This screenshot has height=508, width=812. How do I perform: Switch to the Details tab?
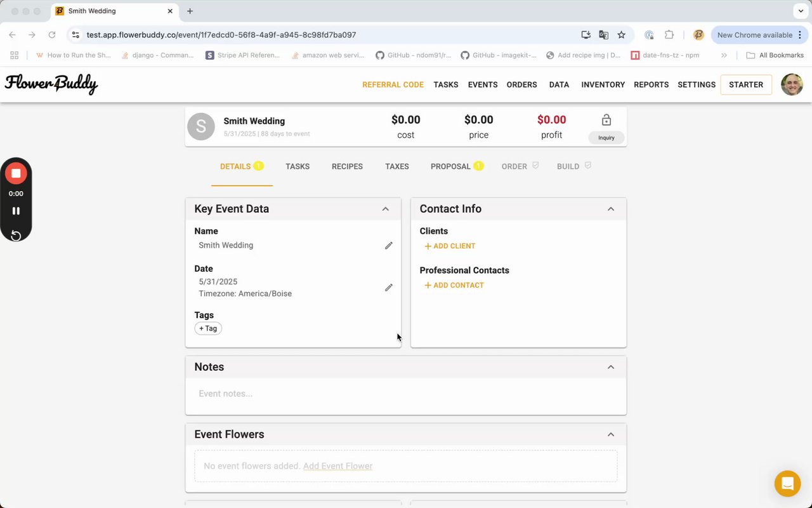click(242, 166)
